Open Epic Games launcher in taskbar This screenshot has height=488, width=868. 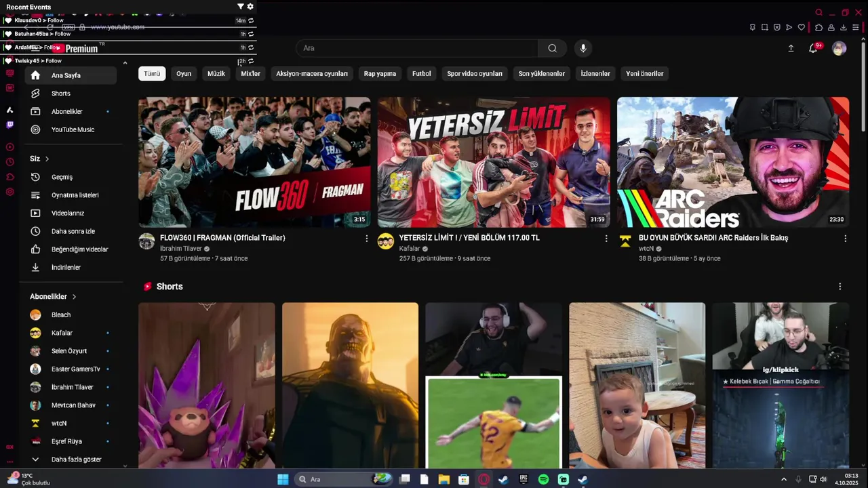524,479
